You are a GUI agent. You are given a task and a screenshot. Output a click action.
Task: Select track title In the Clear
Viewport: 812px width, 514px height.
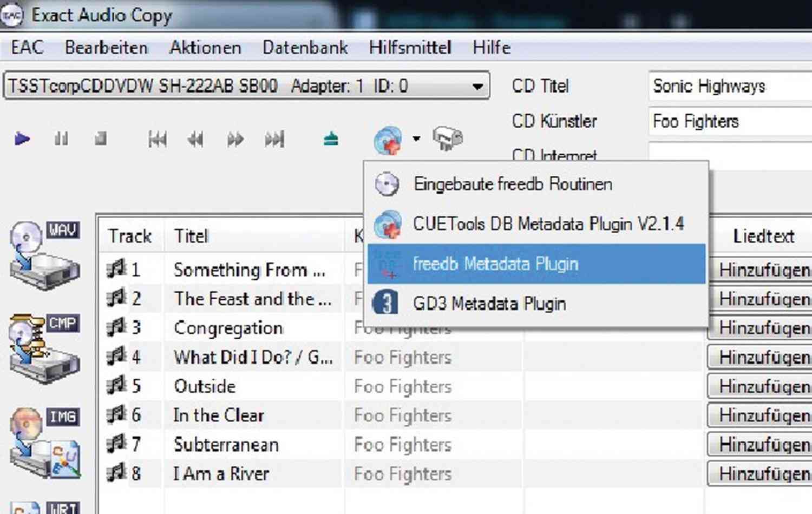pyautogui.click(x=219, y=416)
